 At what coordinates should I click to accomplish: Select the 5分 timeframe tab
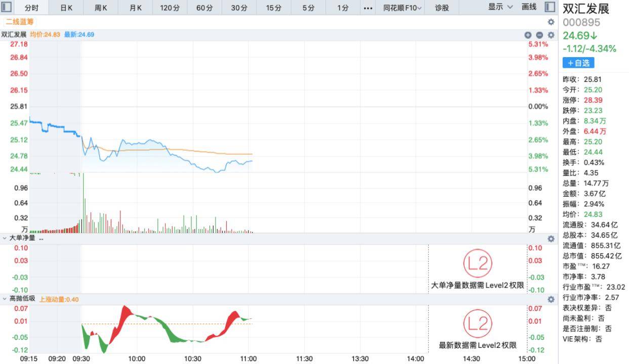pyautogui.click(x=308, y=8)
